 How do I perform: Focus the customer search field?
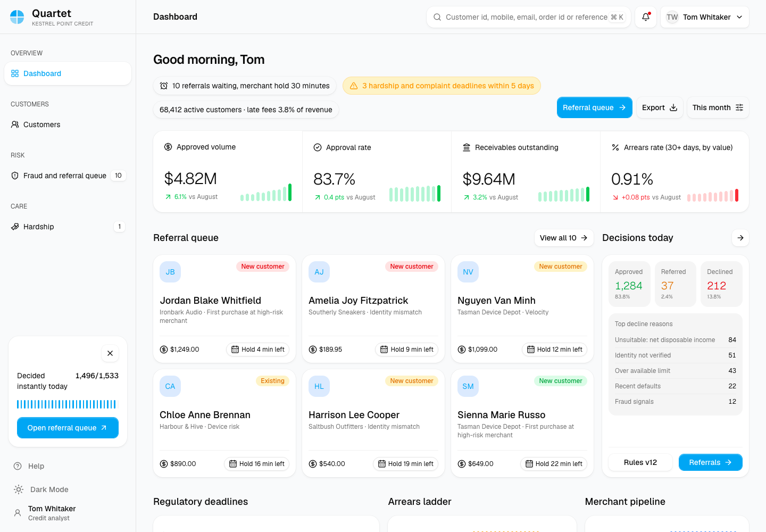(x=529, y=17)
